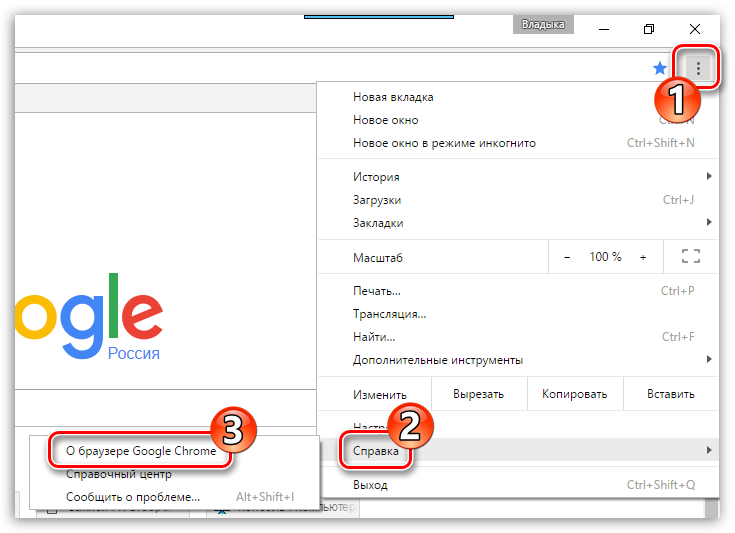
Task: Expand Дополнительные инструменты submenu
Action: click(518, 360)
